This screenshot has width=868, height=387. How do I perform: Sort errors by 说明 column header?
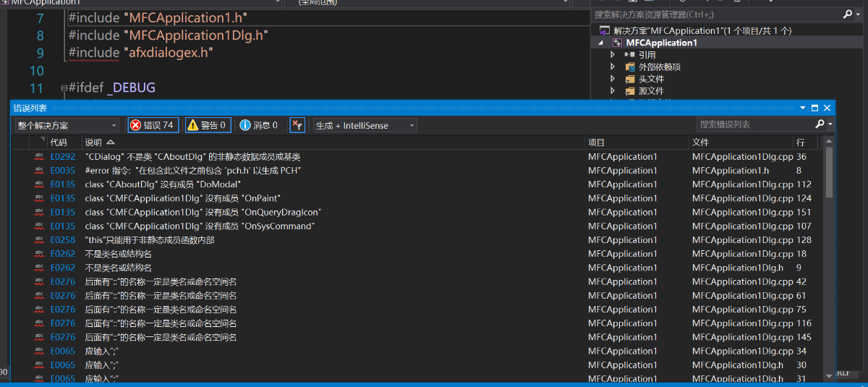pyautogui.click(x=333, y=143)
